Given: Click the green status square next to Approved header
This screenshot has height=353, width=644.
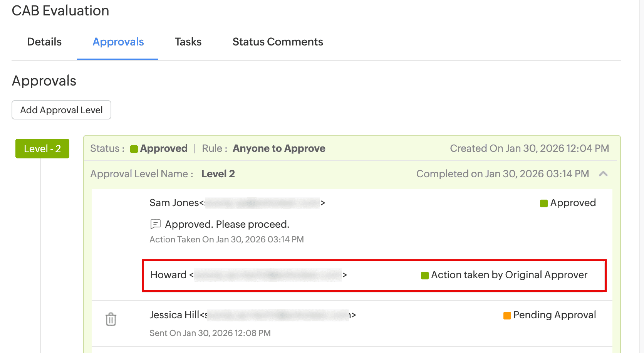Looking at the screenshot, I should [x=134, y=149].
